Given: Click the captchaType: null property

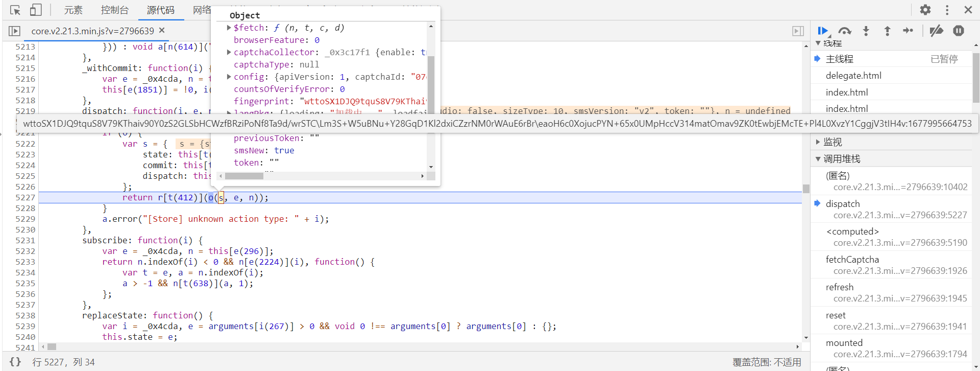Looking at the screenshot, I should tap(276, 64).
